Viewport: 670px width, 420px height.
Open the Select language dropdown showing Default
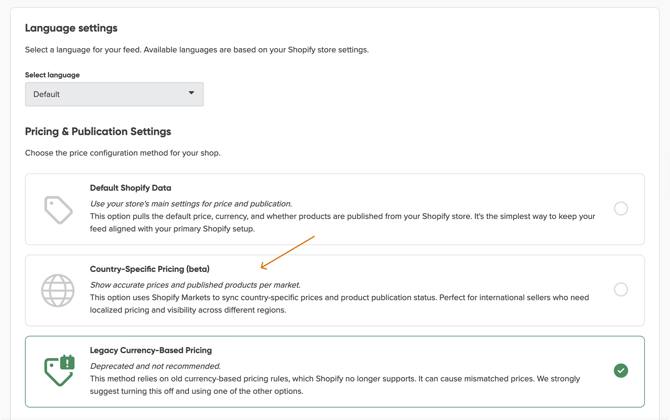114,94
